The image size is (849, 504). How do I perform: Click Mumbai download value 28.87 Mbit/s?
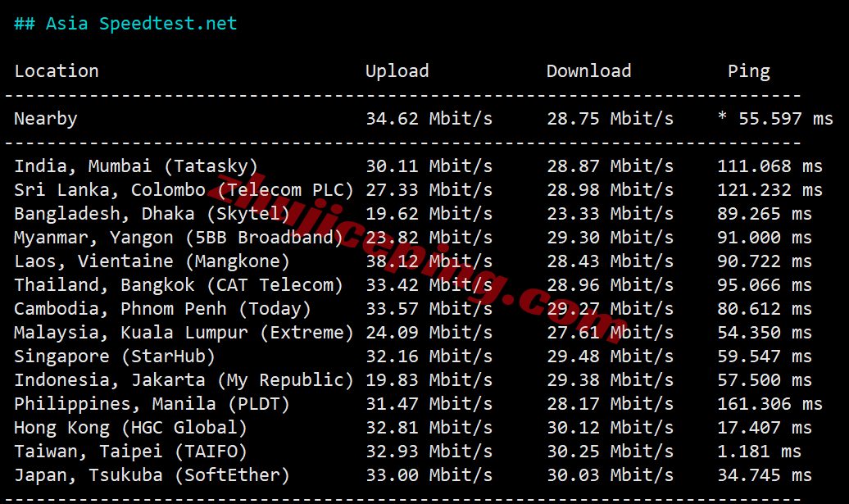611,166
